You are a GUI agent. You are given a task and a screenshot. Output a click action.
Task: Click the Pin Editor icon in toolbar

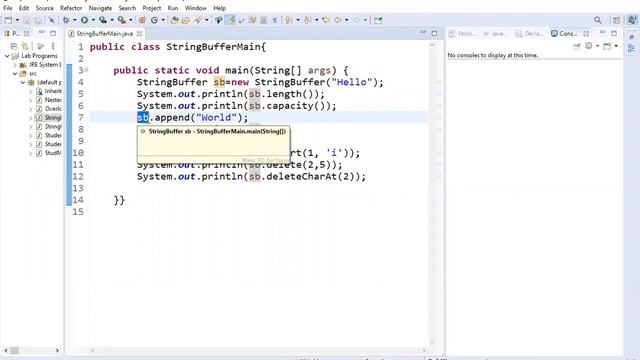[x=378, y=20]
